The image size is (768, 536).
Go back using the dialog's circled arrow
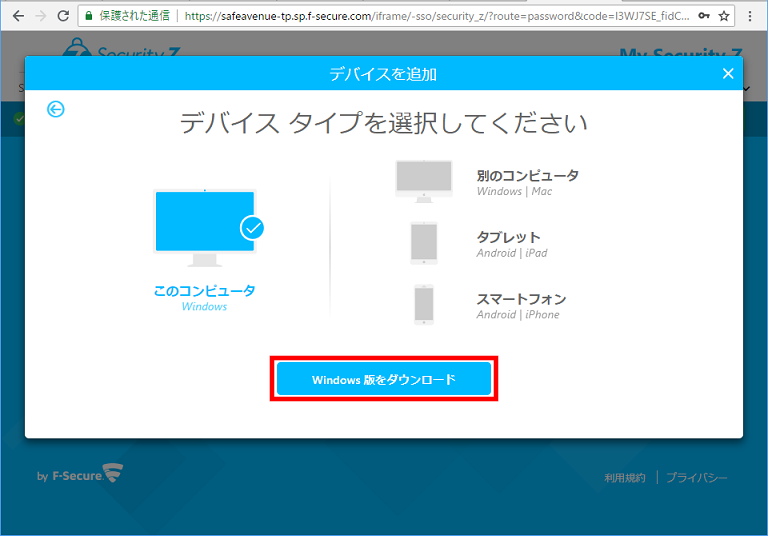click(56, 109)
